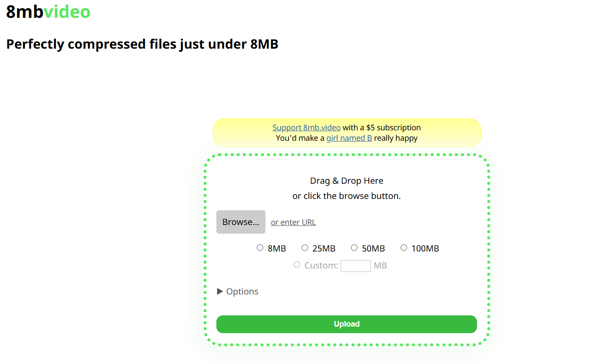Viewport: 613px width, 364px height.
Task: Open the girl named B link
Action: (x=349, y=138)
